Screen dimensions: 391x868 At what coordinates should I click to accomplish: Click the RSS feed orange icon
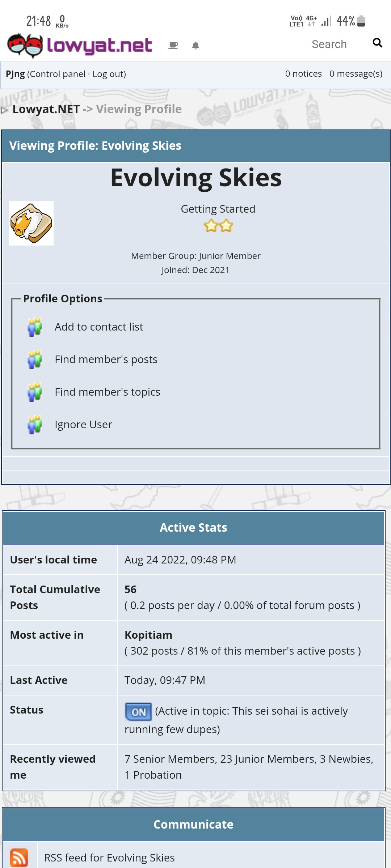point(19,858)
